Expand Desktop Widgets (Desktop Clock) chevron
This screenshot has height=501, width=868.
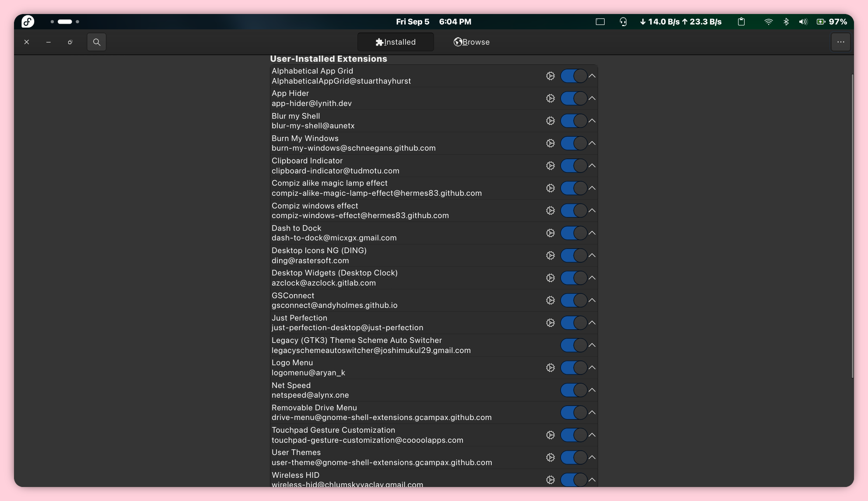[x=592, y=278]
